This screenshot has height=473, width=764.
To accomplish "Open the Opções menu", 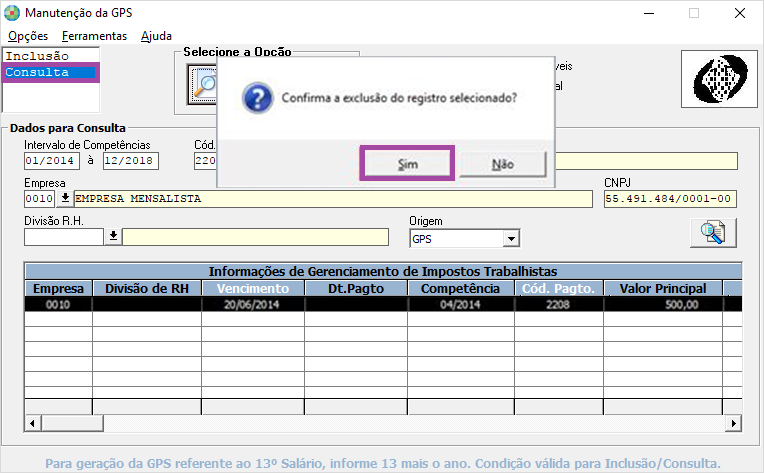I will coord(28,36).
